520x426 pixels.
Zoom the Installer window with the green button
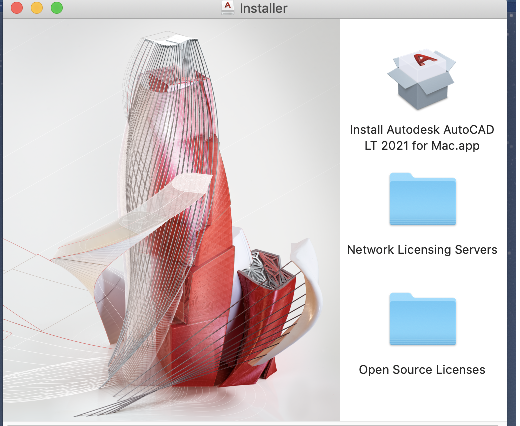click(57, 8)
